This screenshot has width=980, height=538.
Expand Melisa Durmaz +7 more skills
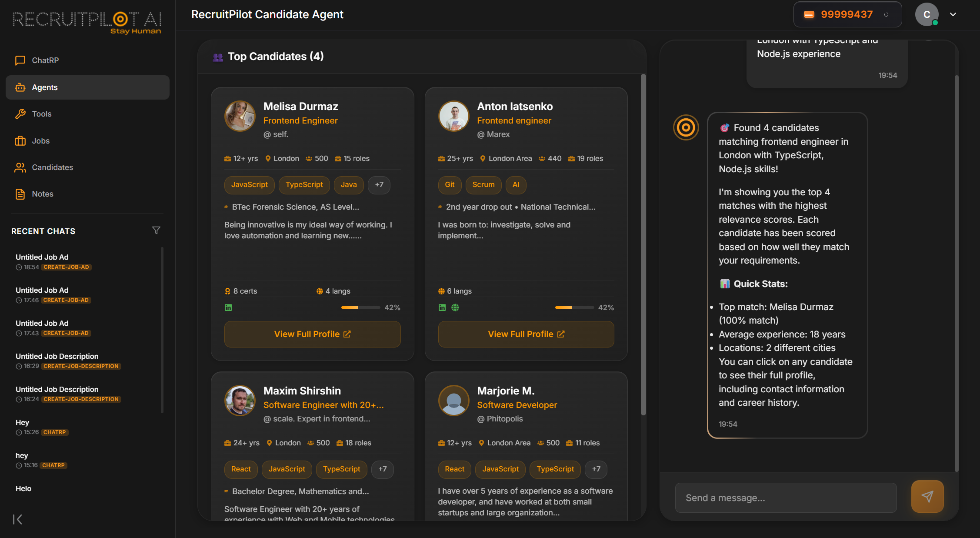pos(379,185)
